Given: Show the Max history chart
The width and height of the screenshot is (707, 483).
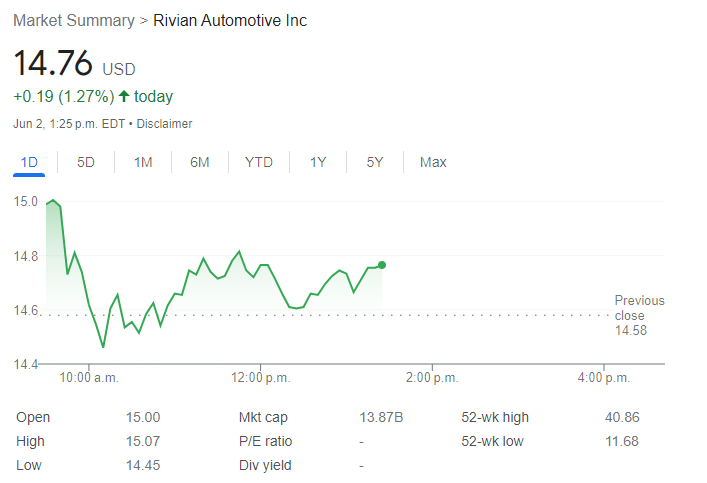Looking at the screenshot, I should 433,162.
